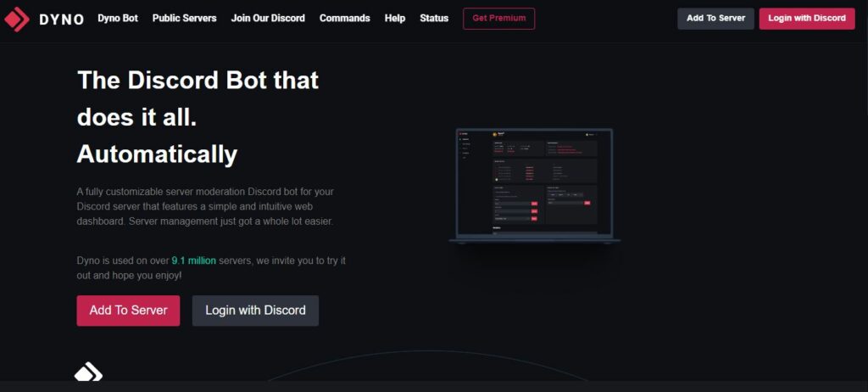Click the Get Premium outlined button
The height and width of the screenshot is (392, 868).
(x=498, y=19)
